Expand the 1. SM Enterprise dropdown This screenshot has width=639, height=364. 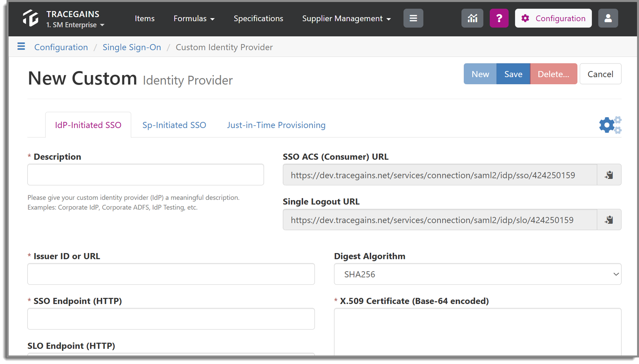[x=75, y=25]
